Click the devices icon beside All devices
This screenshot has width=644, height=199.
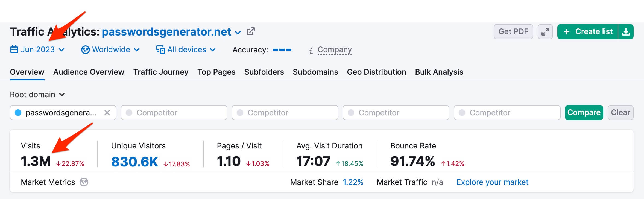tap(160, 50)
